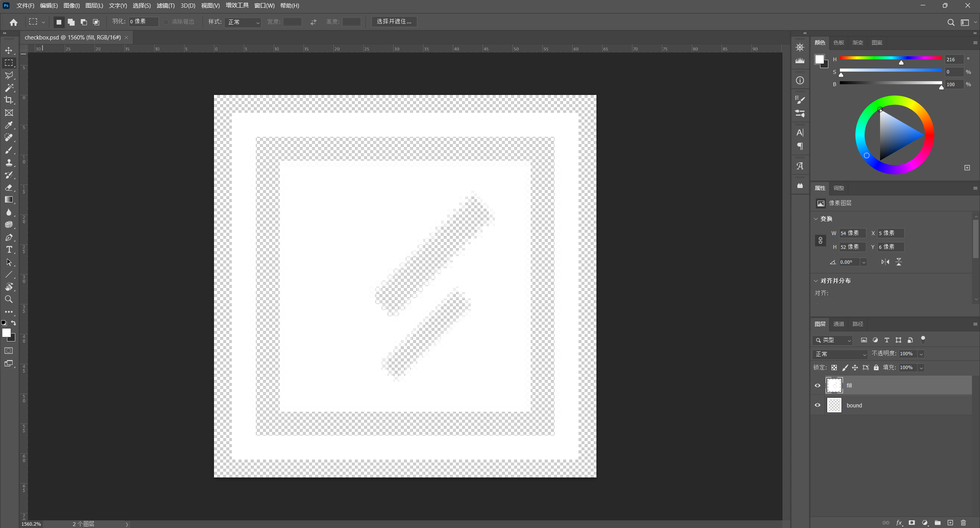Open the Search icon at top right
This screenshot has width=980, height=528.
(x=951, y=22)
